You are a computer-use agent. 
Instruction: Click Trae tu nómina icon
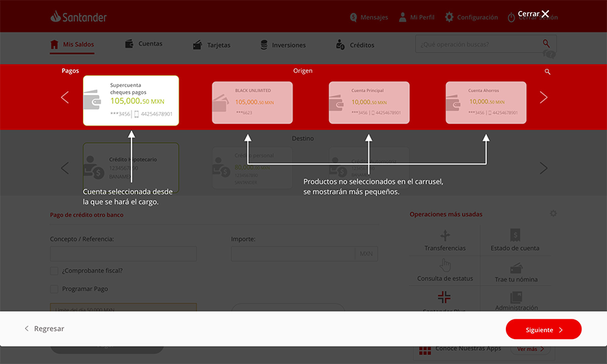pyautogui.click(x=516, y=268)
